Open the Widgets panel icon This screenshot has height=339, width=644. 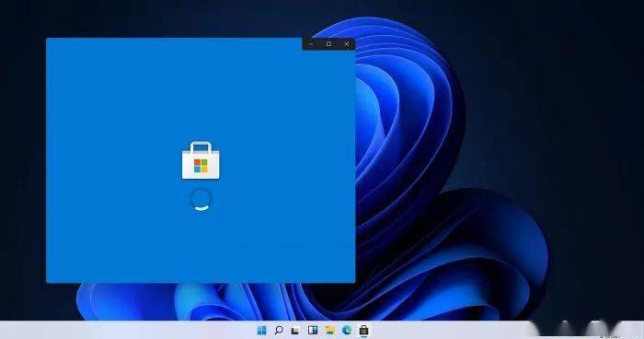pyautogui.click(x=313, y=330)
